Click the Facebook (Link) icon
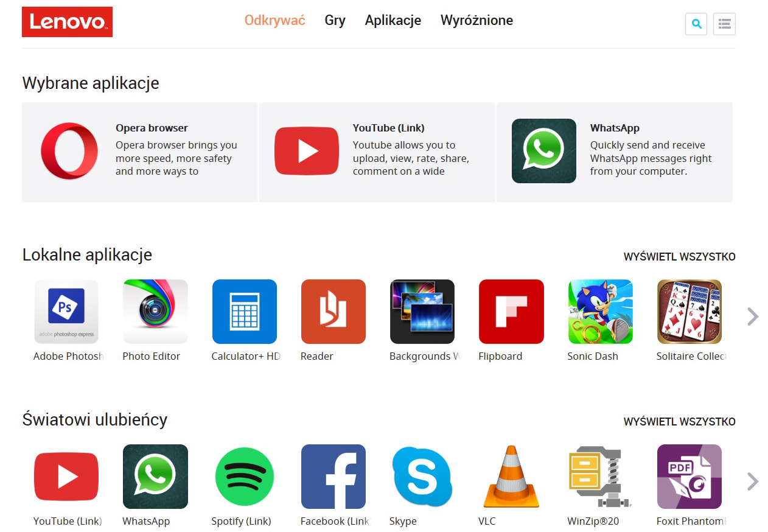Screen dimensions: 768x532 (x=333, y=477)
